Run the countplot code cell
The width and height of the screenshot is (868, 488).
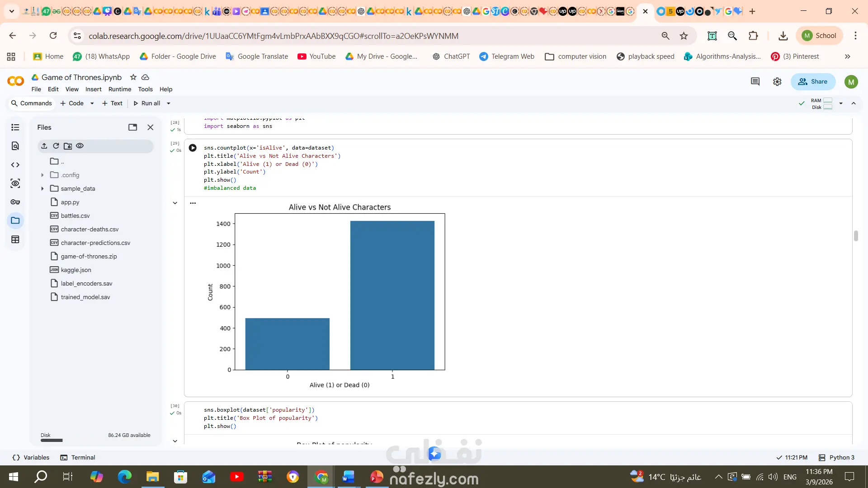click(193, 148)
